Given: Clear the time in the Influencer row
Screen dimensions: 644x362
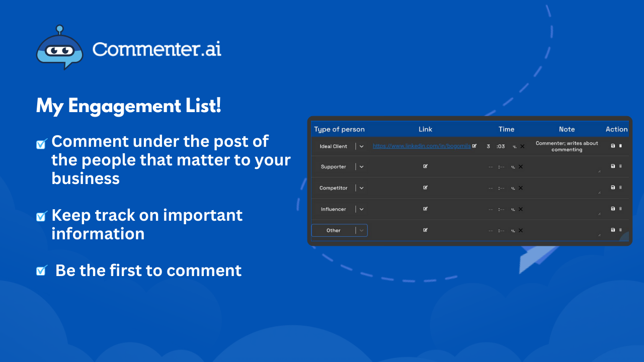Looking at the screenshot, I should [x=521, y=209].
